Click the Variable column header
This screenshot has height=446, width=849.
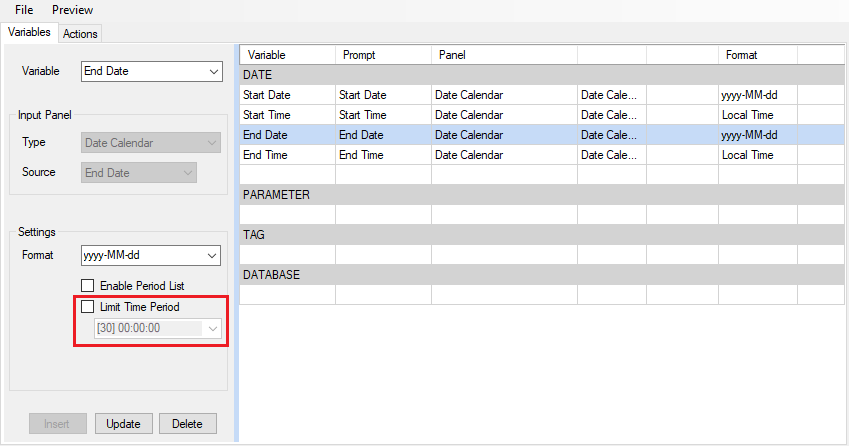pyautogui.click(x=267, y=55)
